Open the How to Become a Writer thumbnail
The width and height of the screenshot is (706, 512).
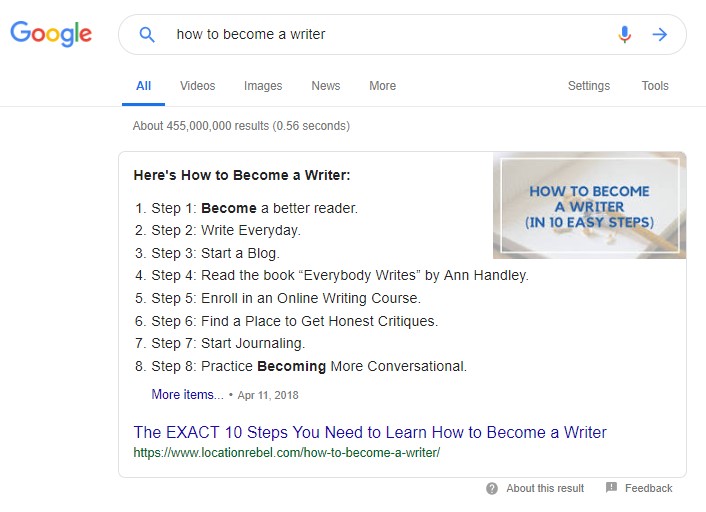589,205
